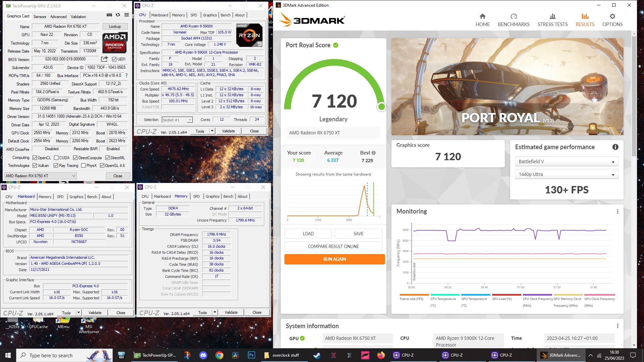Open the notification center icon
644x362 pixels.
(633, 355)
